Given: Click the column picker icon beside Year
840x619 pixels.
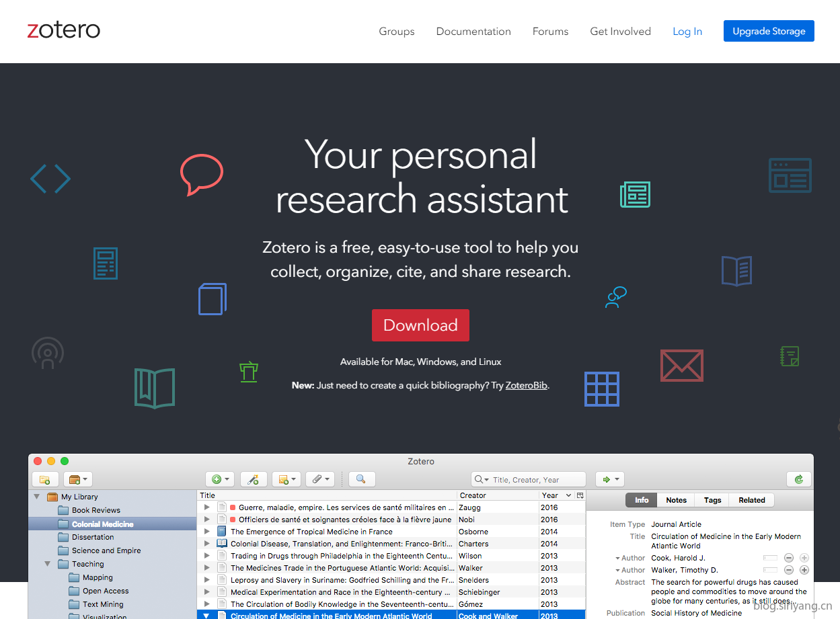Looking at the screenshot, I should (580, 495).
